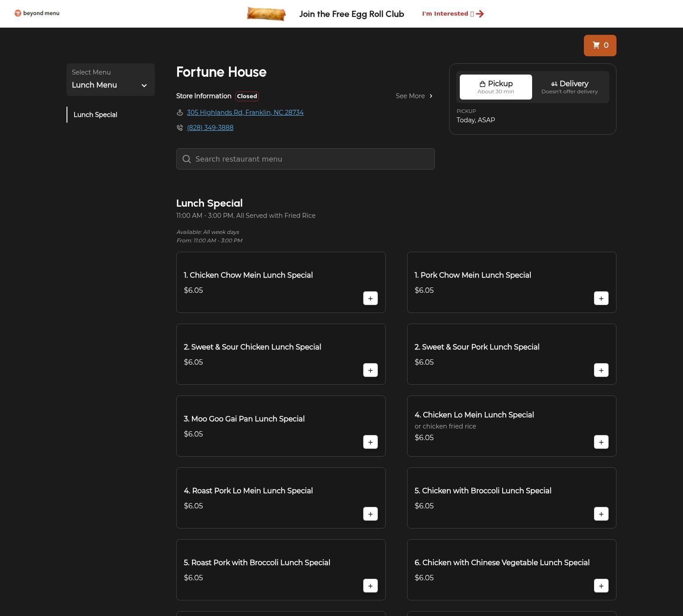Switch to the Delivery order option
683x616 pixels.
[569, 87]
